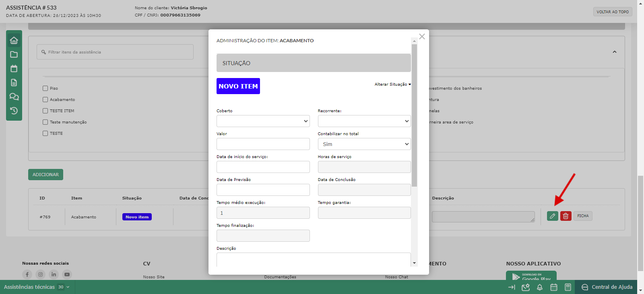This screenshot has height=294, width=644.
Task: Click the Novo item situation badge
Action: (137, 217)
